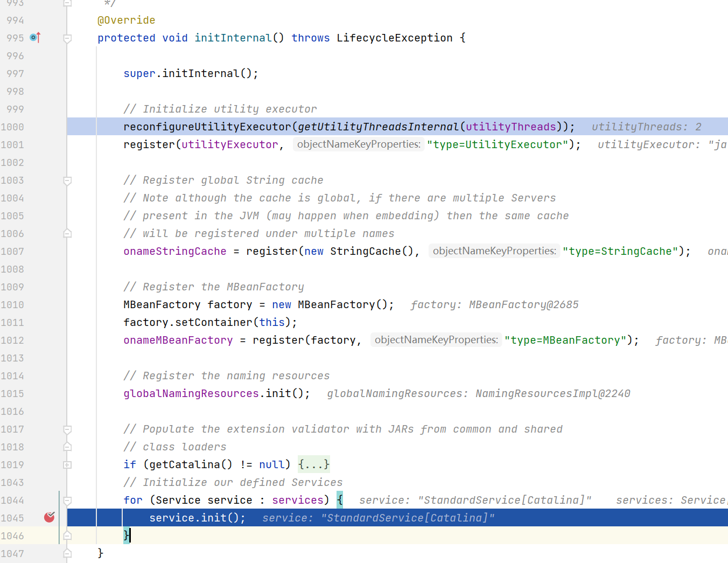Click the comment Register the MBeanFactory
728x563 pixels.
coord(214,287)
